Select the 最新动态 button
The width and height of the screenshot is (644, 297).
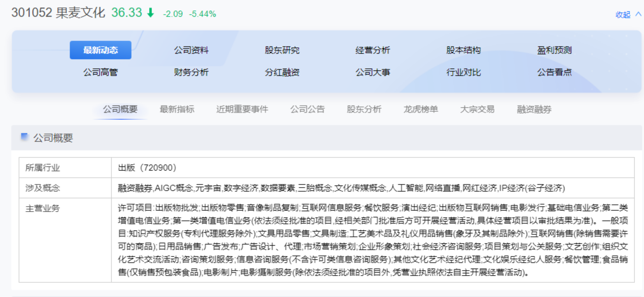(101, 50)
